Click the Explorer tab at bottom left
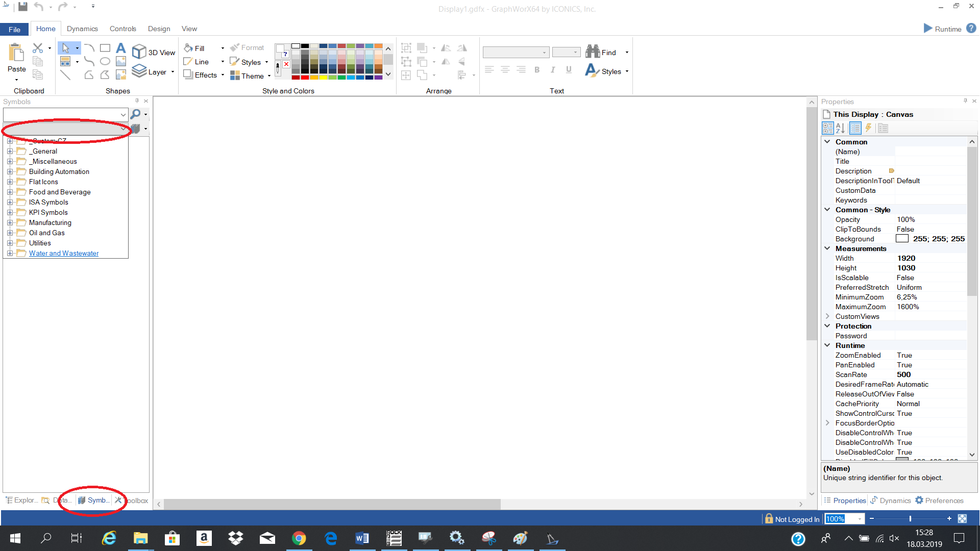This screenshot has height=551, width=980. click(22, 500)
